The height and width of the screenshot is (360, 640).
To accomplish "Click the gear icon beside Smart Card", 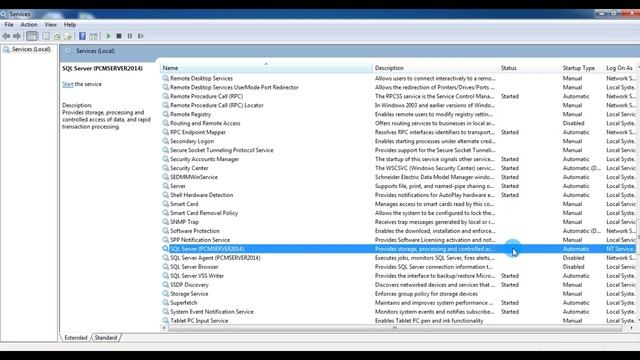I will pos(165,204).
